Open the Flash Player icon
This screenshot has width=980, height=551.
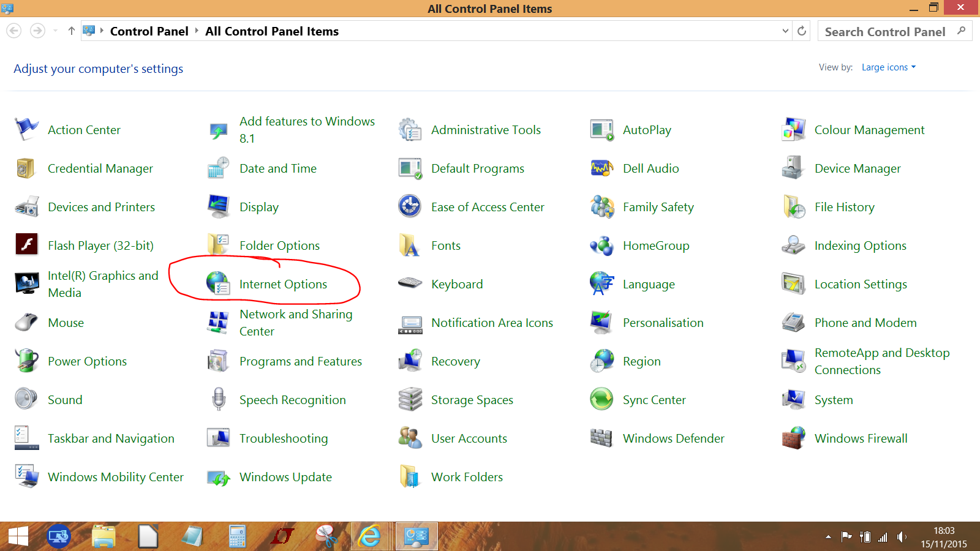[x=26, y=244]
